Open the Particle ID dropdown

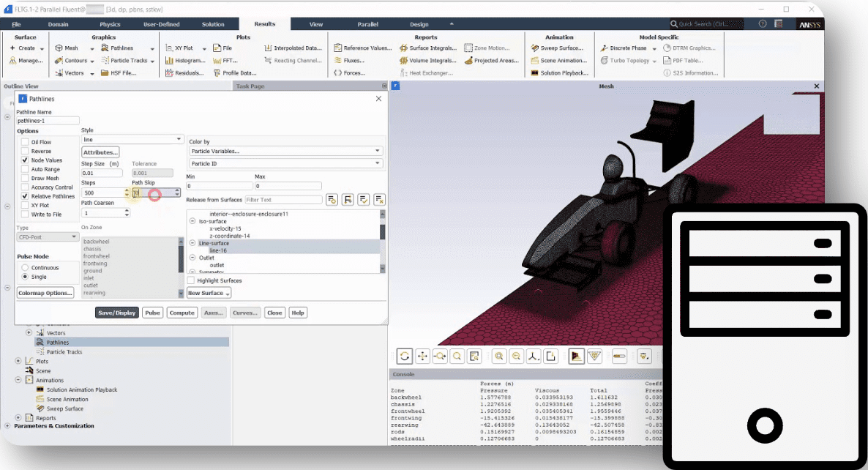pos(285,164)
